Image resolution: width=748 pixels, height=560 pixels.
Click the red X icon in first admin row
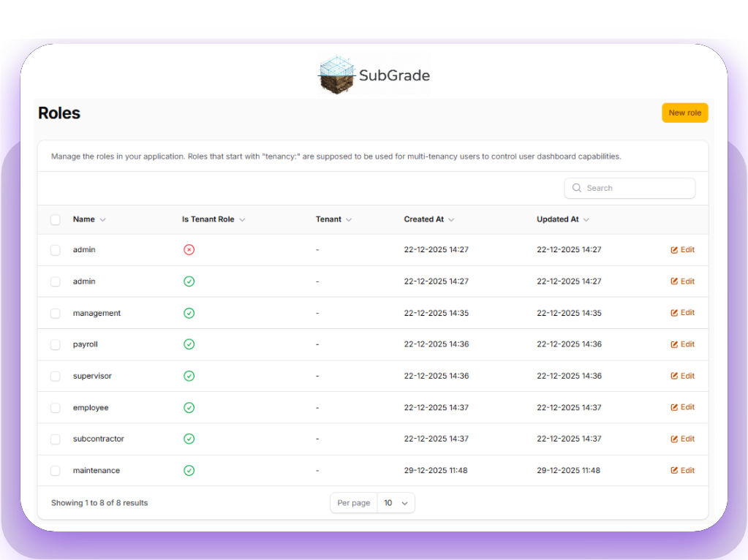(189, 250)
